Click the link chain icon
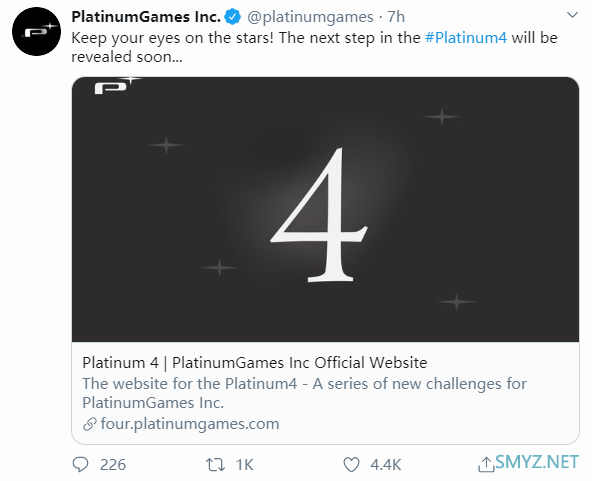 (x=90, y=424)
